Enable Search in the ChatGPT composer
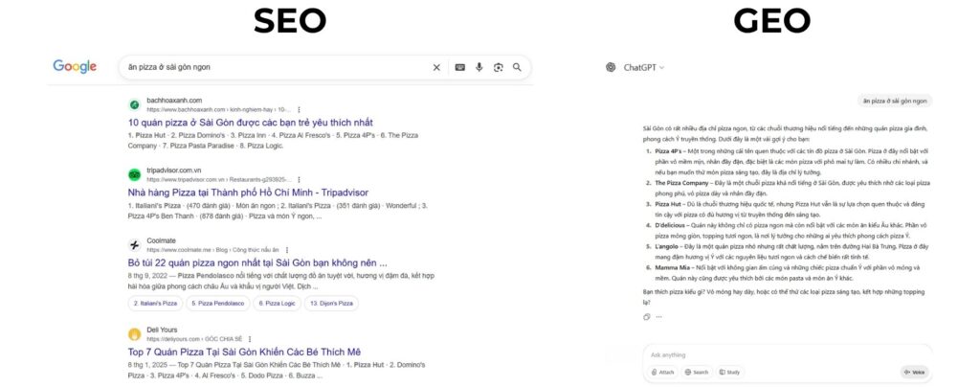The height and width of the screenshot is (387, 980). point(697,372)
